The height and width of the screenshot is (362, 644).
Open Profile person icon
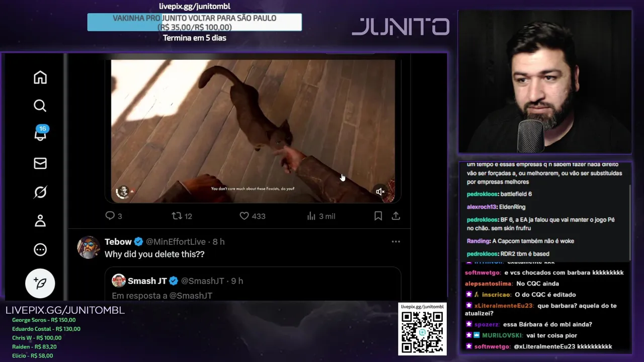point(40,221)
